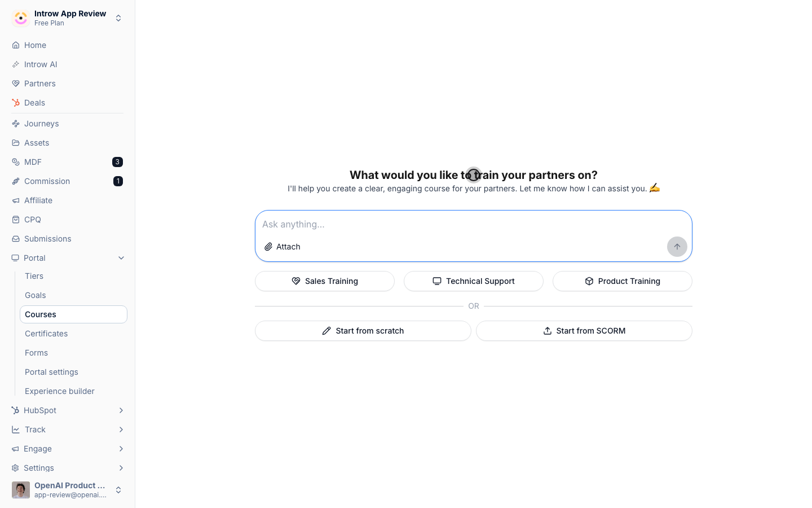Click the paperclip Attach icon
The image size is (812, 508).
click(268, 247)
